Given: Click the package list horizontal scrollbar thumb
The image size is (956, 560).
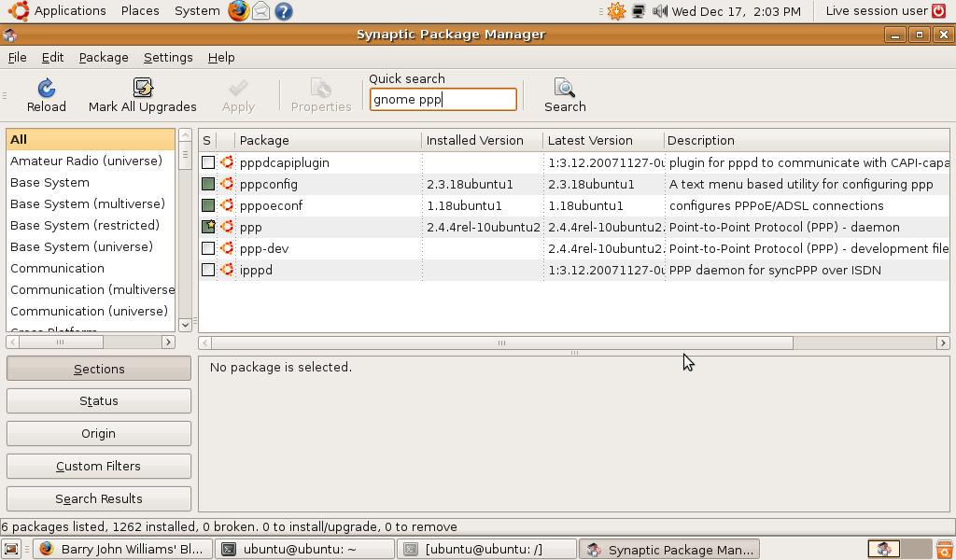Looking at the screenshot, I should coord(502,343).
